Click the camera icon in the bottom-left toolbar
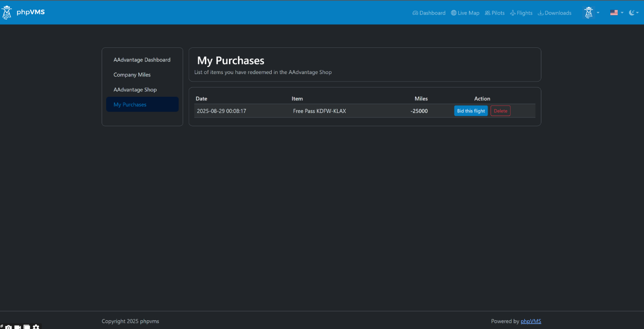Viewport: 644px width, 329px height. click(x=8, y=326)
